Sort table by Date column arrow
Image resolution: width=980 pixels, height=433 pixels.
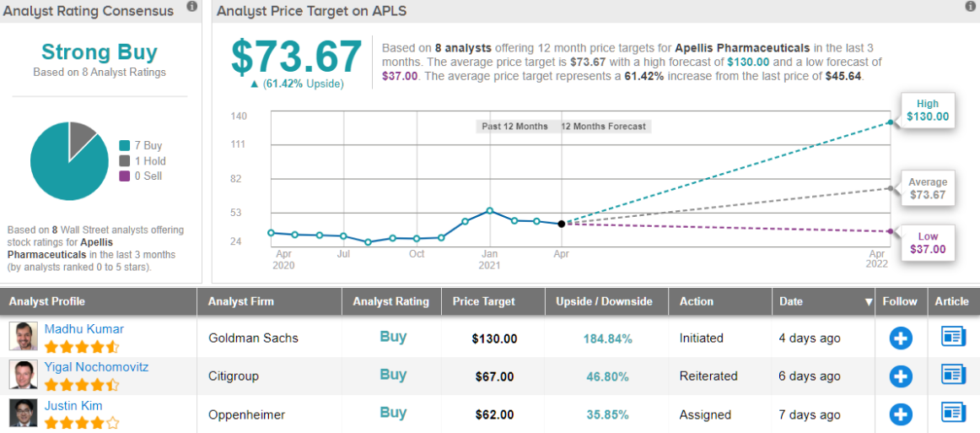868,302
